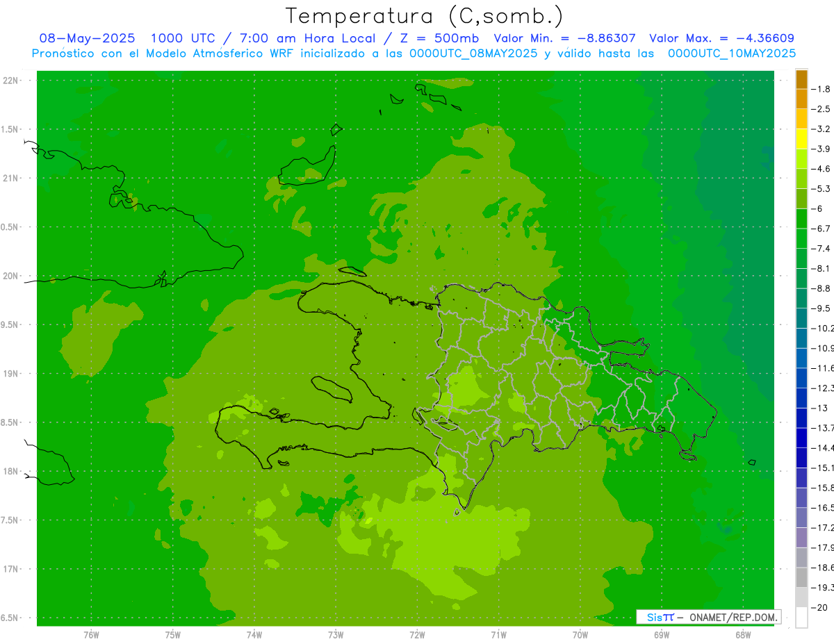Click the '-20' legend value
The height and width of the screenshot is (644, 834).
pos(819,608)
